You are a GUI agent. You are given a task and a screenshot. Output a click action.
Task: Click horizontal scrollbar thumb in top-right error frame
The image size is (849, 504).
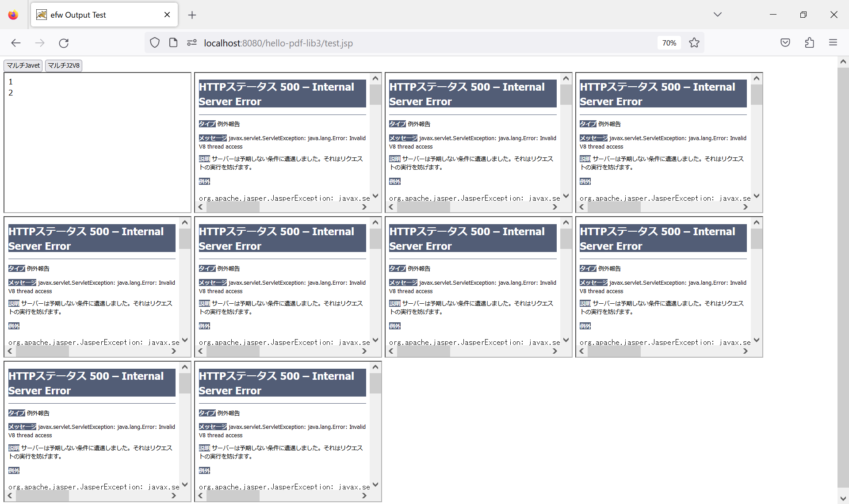(x=614, y=207)
